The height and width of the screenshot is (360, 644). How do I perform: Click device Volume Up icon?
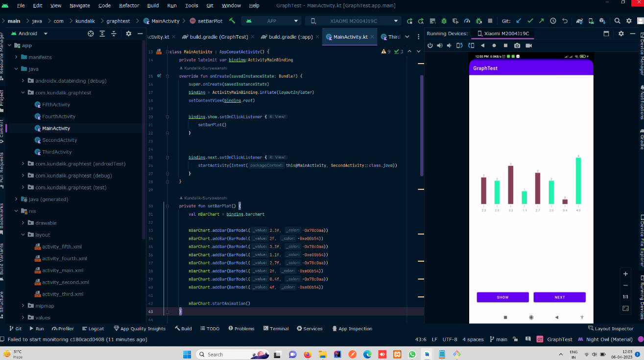coord(440,45)
